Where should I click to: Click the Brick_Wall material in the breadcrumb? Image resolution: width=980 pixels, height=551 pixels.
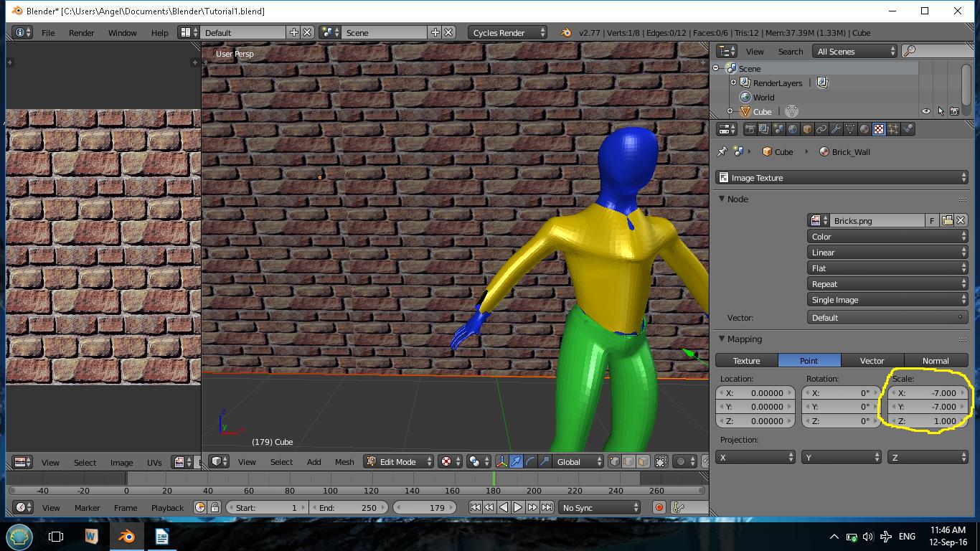click(844, 152)
